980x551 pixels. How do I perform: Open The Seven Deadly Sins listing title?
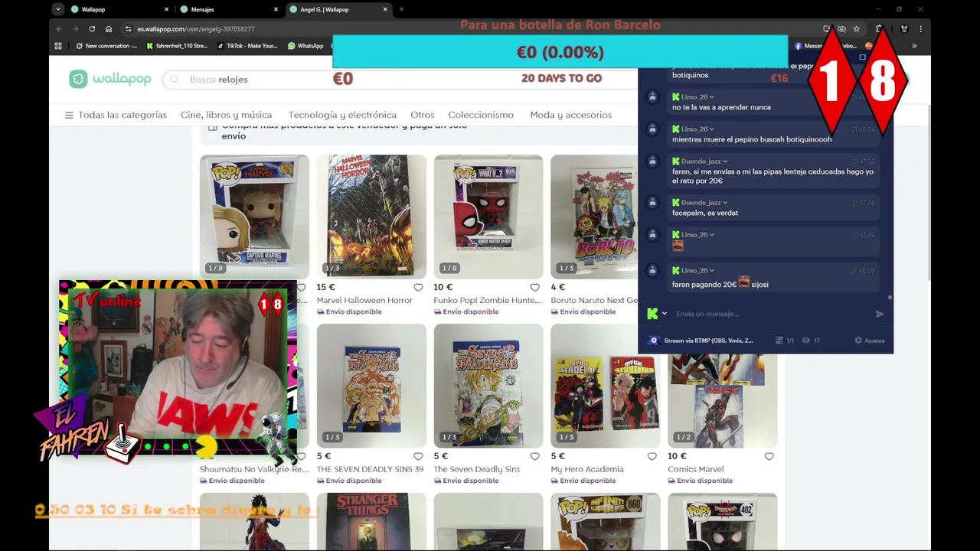click(x=476, y=469)
